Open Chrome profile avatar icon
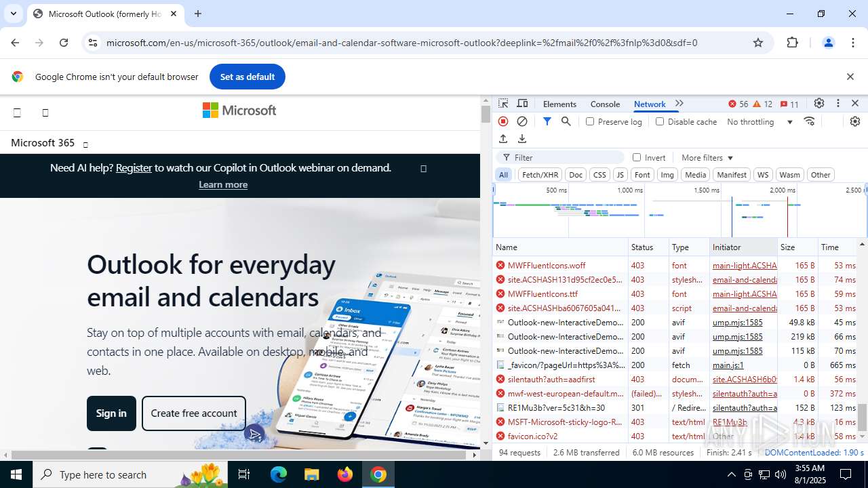This screenshot has width=868, height=488. point(828,43)
